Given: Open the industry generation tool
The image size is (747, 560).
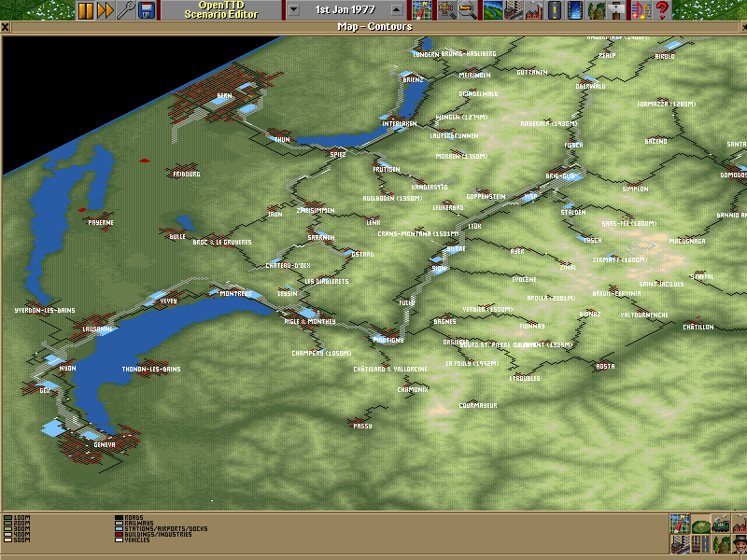Looking at the screenshot, I should pos(533,10).
